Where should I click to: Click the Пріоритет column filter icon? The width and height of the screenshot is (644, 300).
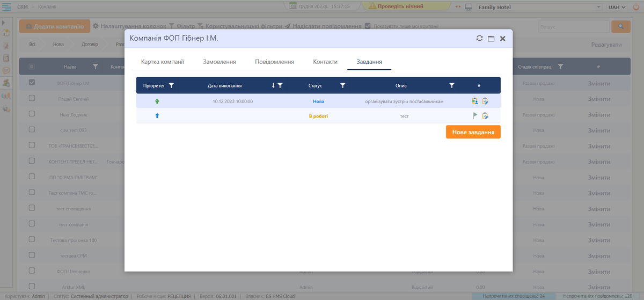[171, 85]
